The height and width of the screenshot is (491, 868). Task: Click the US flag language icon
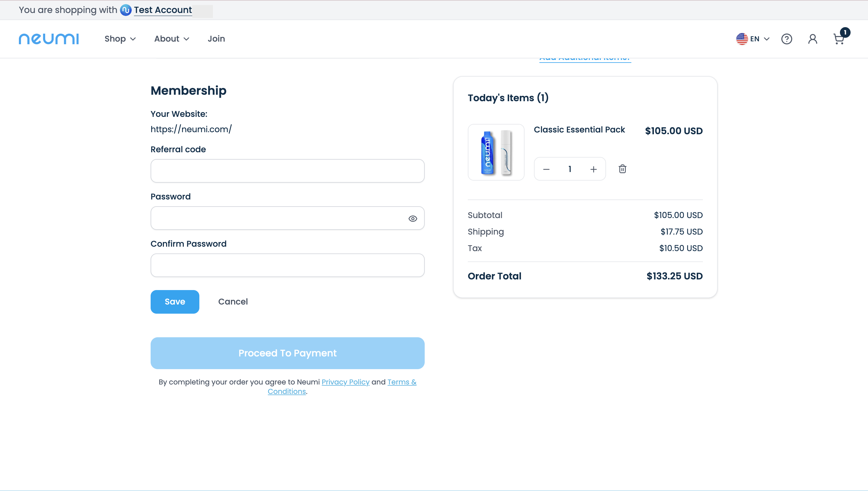click(742, 39)
